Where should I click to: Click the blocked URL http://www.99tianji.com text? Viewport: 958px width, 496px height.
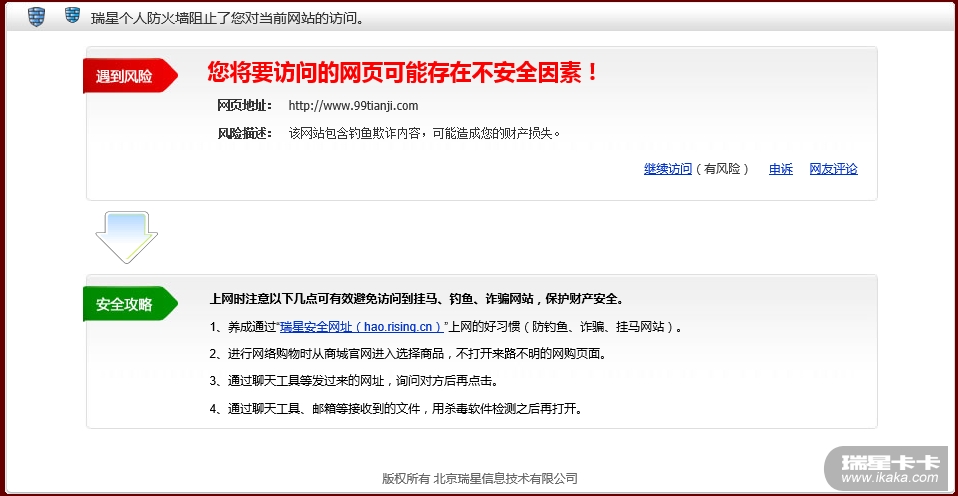click(353, 106)
